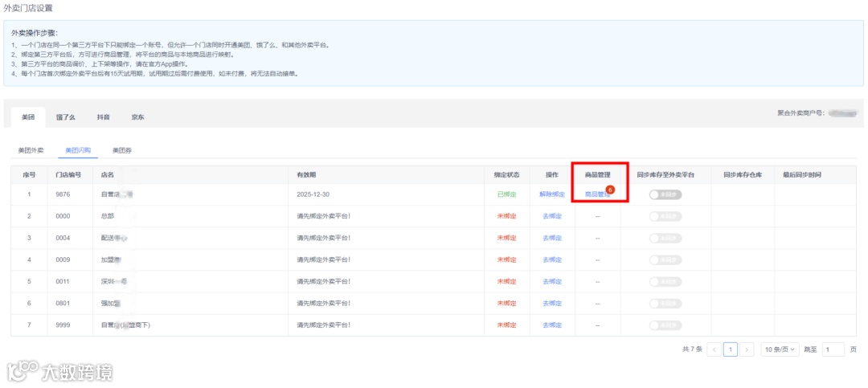Click the 未绑定 status for store 0011

point(506,282)
